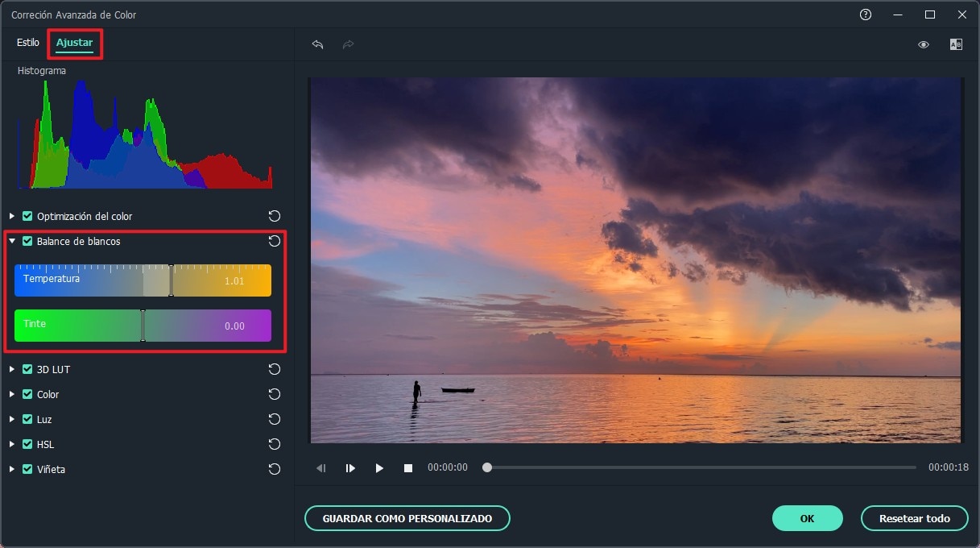The width and height of the screenshot is (980, 548).
Task: Toggle the eye preview icon
Action: pyautogui.click(x=924, y=44)
